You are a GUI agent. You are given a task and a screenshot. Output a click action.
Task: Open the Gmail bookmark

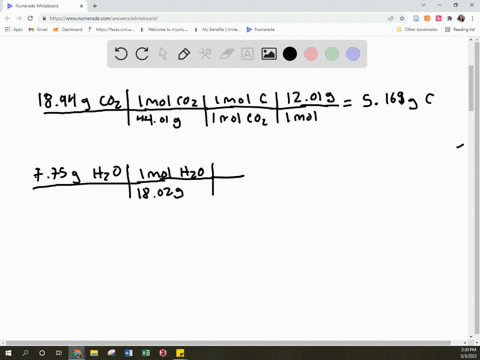coord(38,29)
